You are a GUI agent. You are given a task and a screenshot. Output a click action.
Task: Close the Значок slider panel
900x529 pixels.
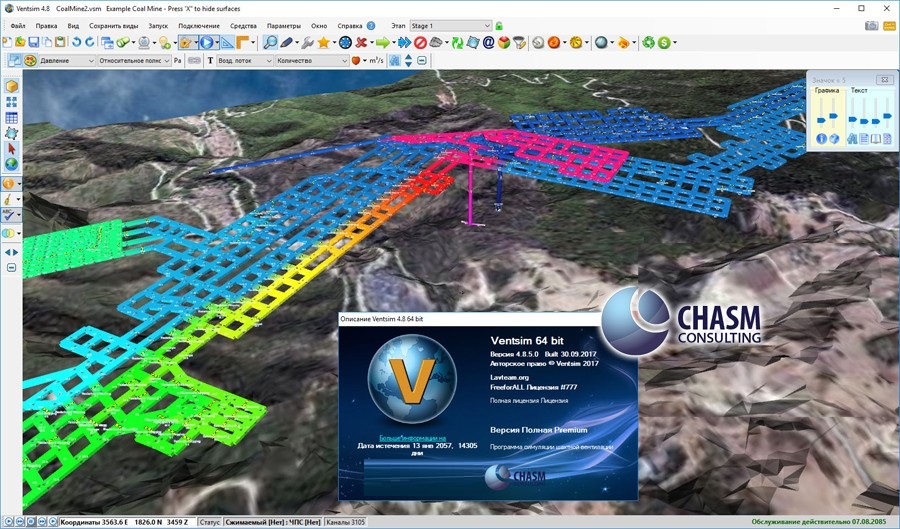click(x=884, y=80)
